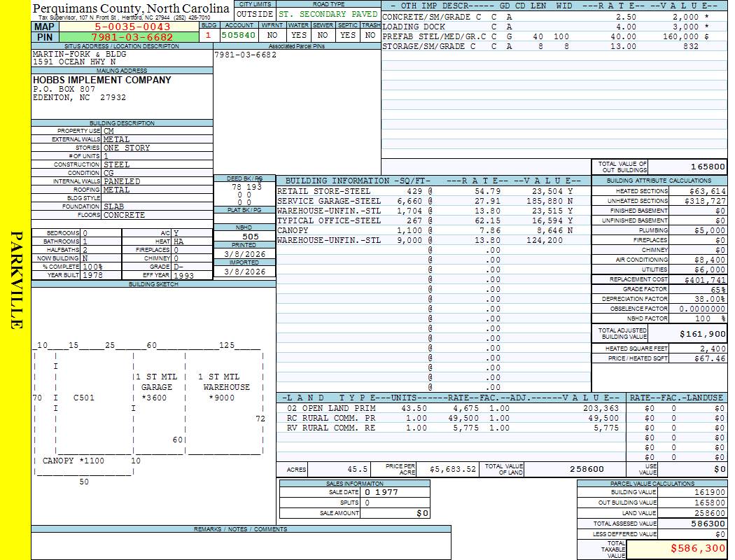Screen dimensions: 735x560
Task: Click the Perquimans County, North Carolina title
Action: pyautogui.click(x=131, y=8)
